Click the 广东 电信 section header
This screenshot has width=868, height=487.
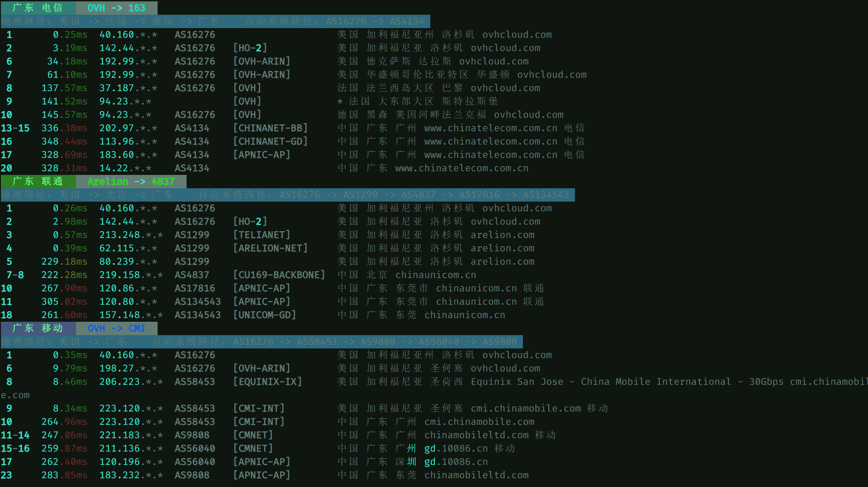click(x=38, y=8)
